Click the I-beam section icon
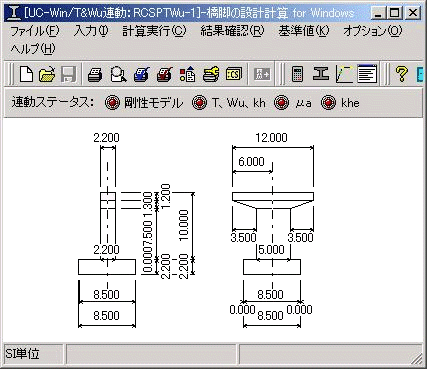This screenshot has width=427, height=369. pos(320,74)
